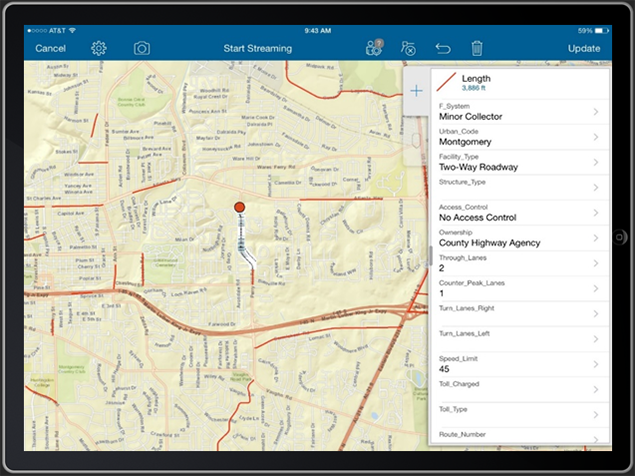Select Through_Lanes value 2
The image size is (635, 476).
pyautogui.click(x=441, y=268)
